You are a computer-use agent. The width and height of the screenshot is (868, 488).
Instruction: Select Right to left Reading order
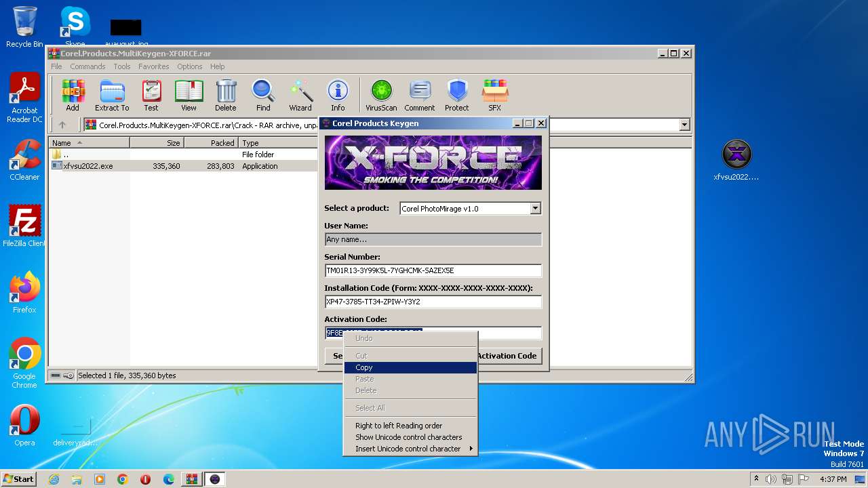tap(410, 426)
